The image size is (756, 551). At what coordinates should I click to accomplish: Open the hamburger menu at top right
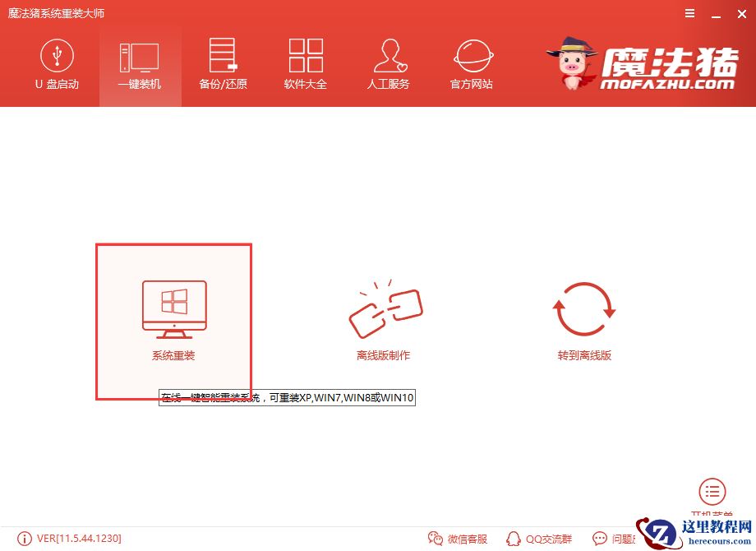coord(689,13)
